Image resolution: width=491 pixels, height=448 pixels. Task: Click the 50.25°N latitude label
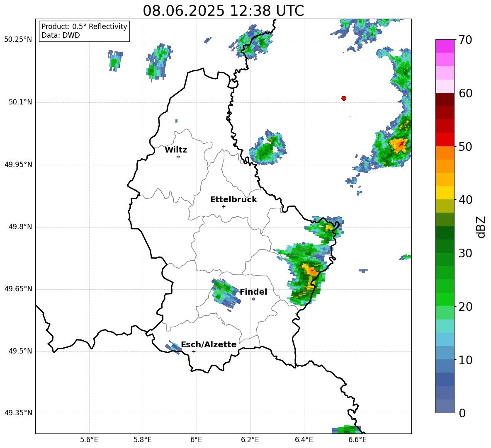(x=18, y=40)
